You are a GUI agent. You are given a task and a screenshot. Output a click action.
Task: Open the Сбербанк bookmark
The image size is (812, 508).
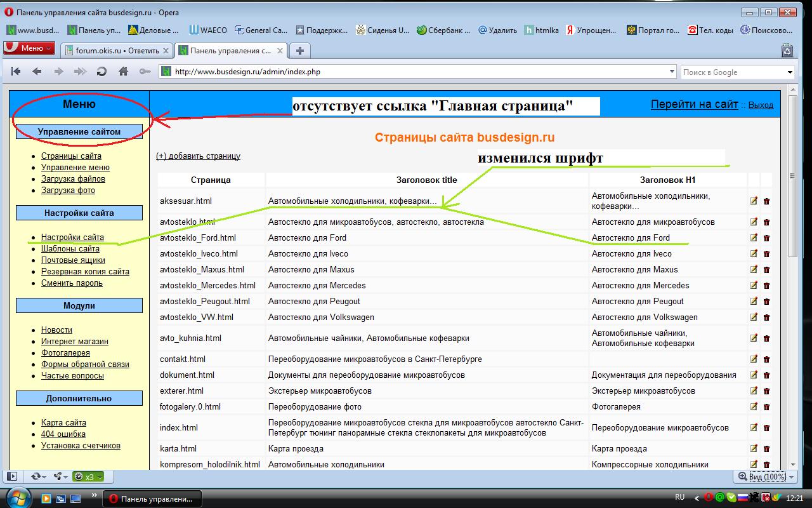(x=443, y=30)
